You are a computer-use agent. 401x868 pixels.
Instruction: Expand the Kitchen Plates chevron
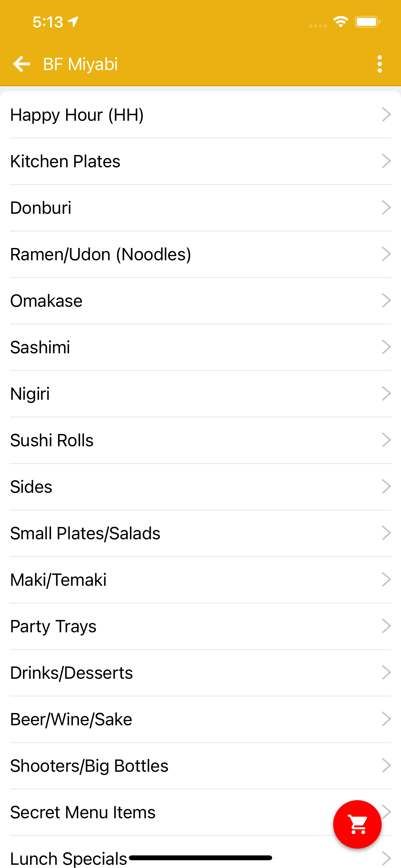[x=386, y=161]
